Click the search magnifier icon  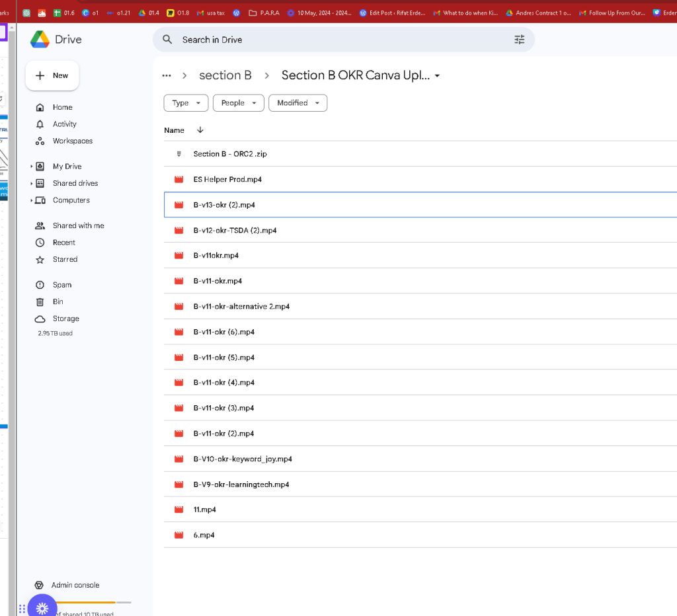pyautogui.click(x=167, y=40)
